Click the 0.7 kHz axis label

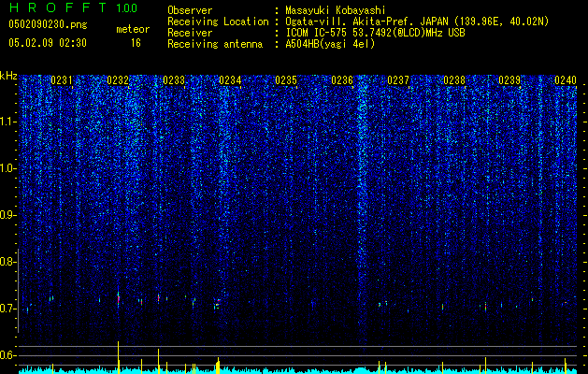8,309
